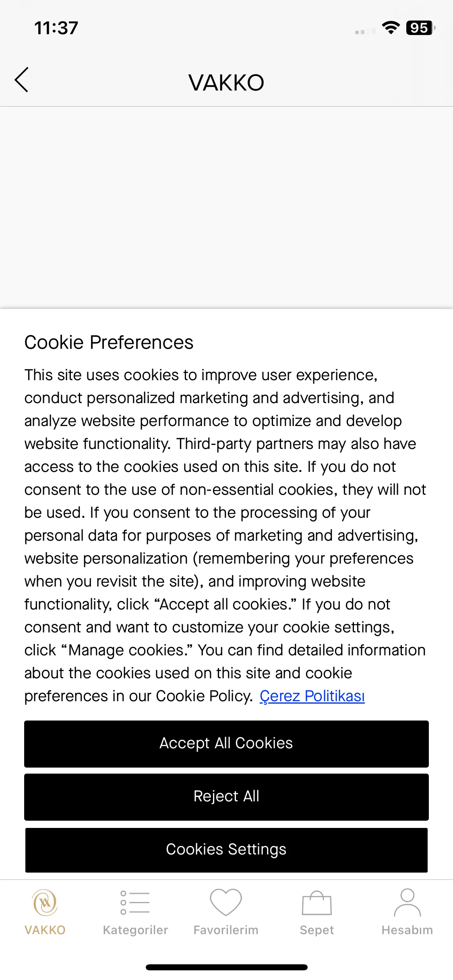Open the VAKKO home tab logo icon
The width and height of the screenshot is (453, 980).
point(45,902)
